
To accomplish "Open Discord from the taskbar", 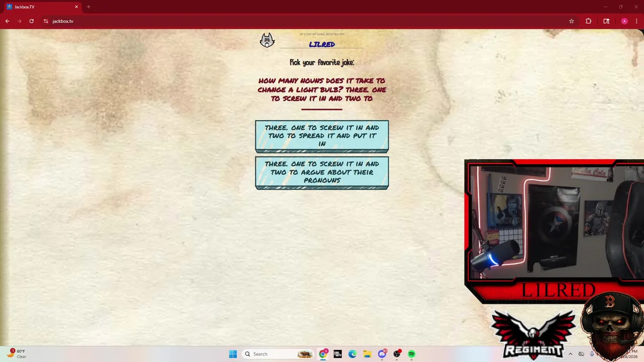I will [x=382, y=354].
